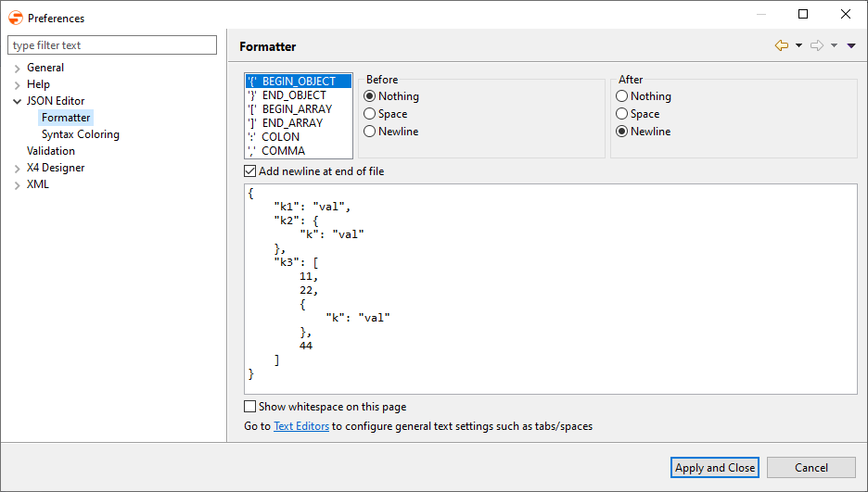This screenshot has width=868, height=492.
Task: Open the back history dropdown arrow
Action: (798, 45)
